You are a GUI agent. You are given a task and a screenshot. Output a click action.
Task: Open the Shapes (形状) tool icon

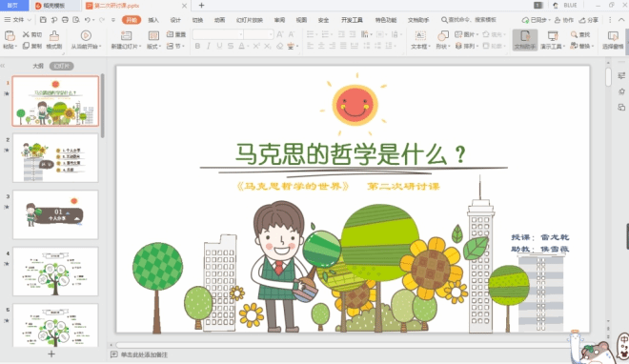[x=442, y=35]
